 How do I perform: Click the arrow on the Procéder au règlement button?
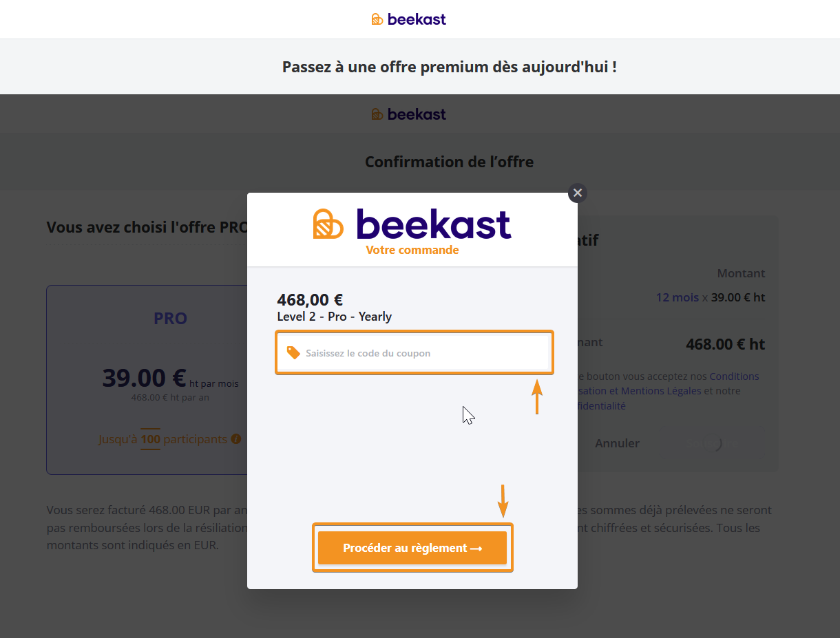click(476, 549)
